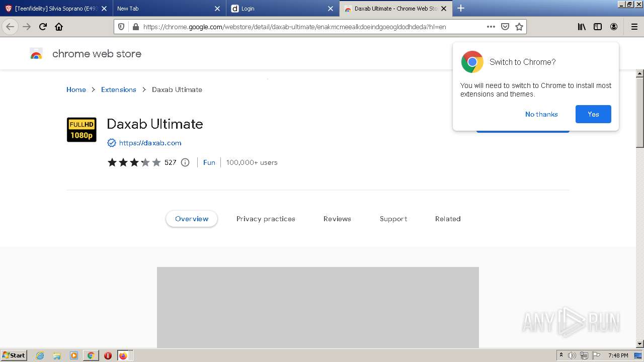Screen dimensions: 644x362
Task: Show the sidebars button
Action: (598, 27)
